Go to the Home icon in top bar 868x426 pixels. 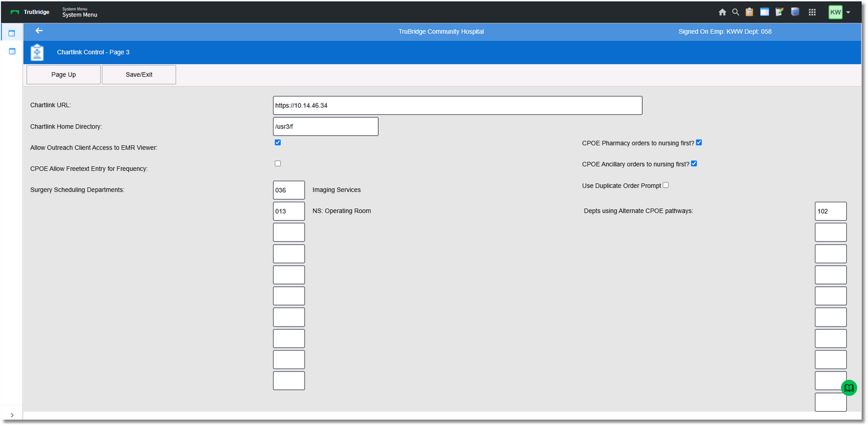pyautogui.click(x=723, y=12)
